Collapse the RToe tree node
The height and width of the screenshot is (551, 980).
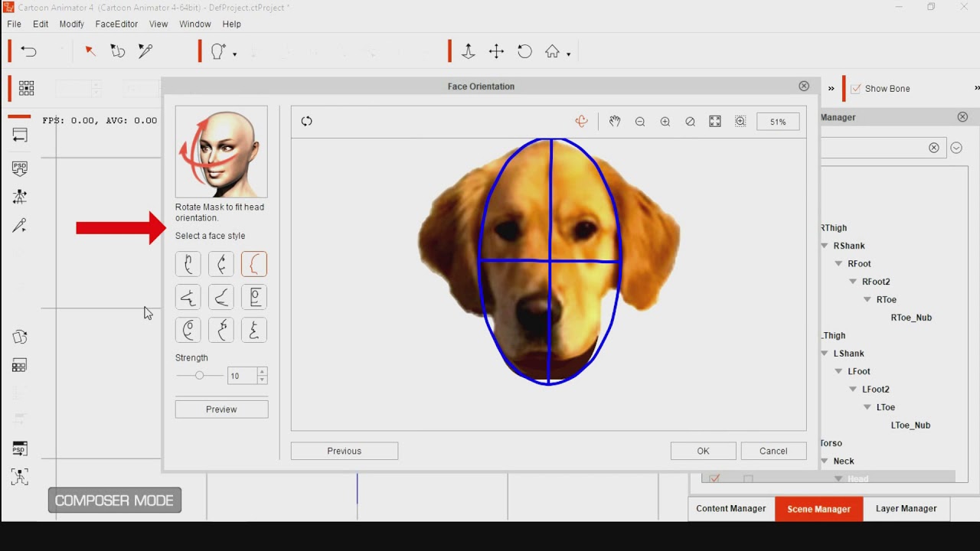click(x=867, y=299)
